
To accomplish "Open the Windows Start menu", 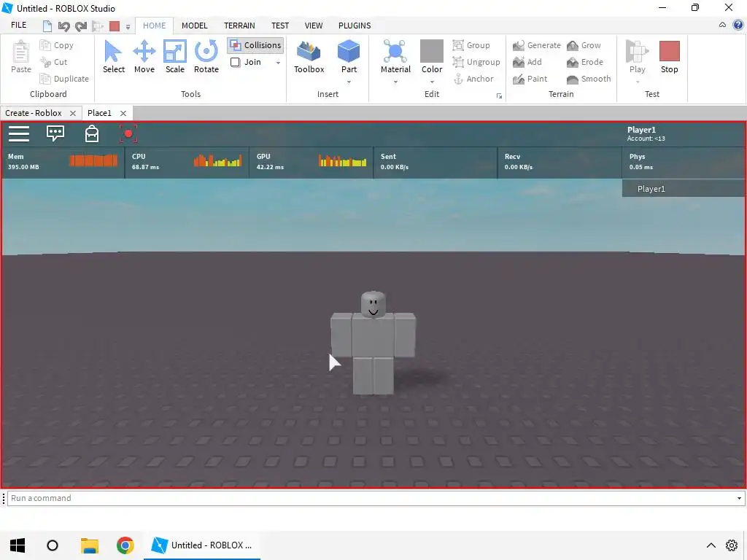I will coord(18,545).
